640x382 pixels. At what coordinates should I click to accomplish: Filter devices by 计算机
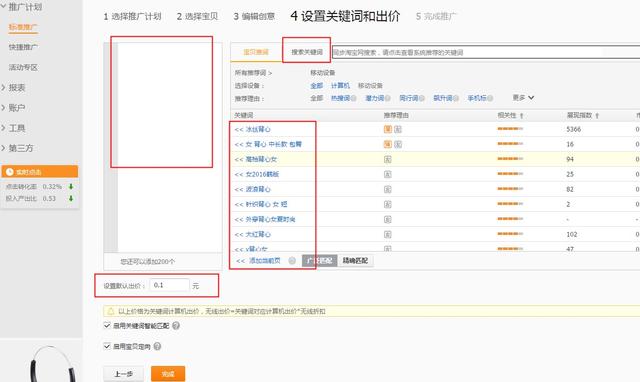340,85
